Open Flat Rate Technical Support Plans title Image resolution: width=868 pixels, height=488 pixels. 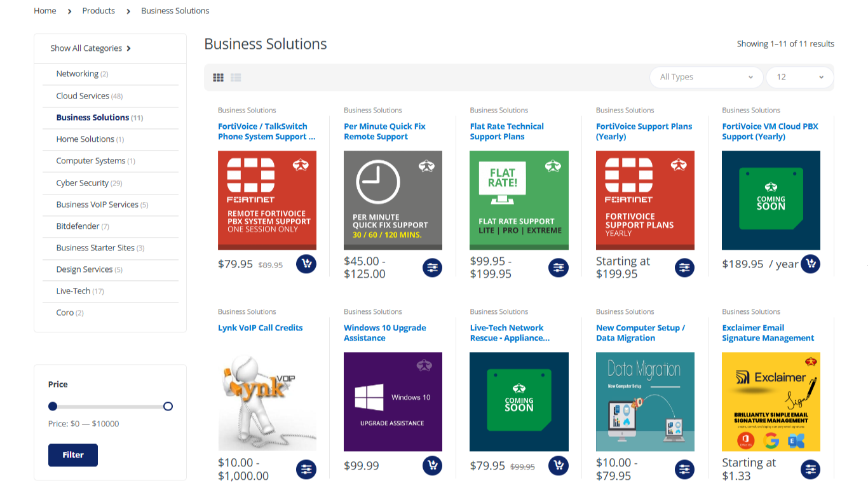point(507,132)
